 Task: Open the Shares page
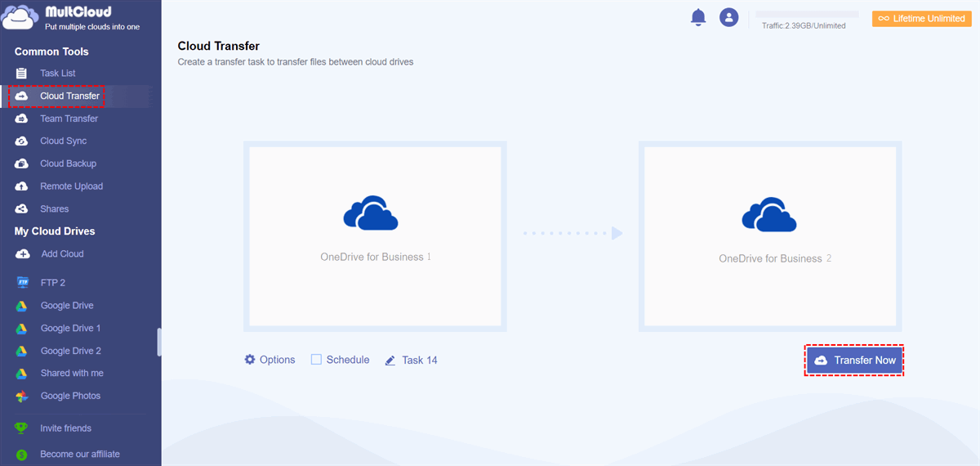point(55,209)
